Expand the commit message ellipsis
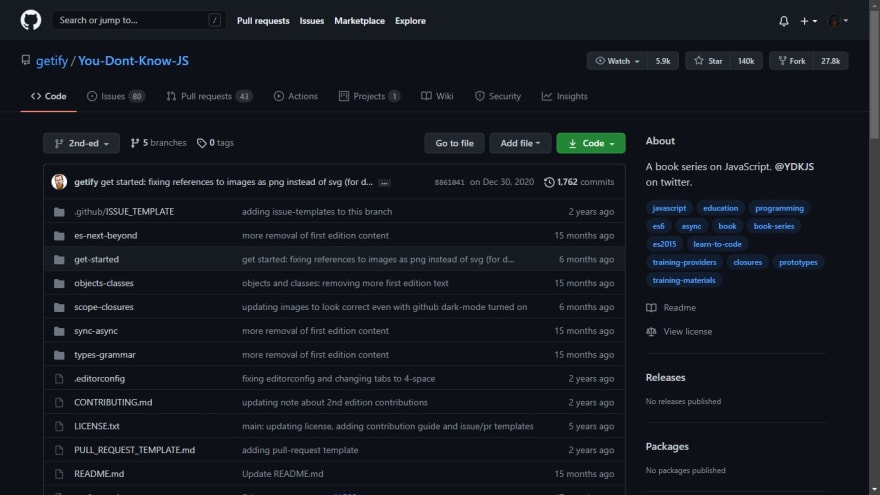880x495 pixels. click(x=384, y=183)
